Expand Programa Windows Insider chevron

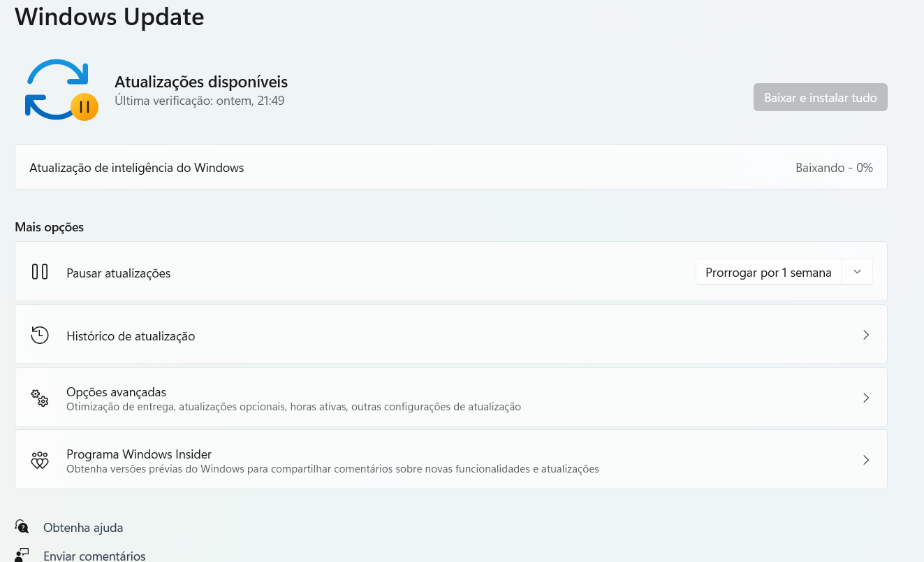point(866,460)
